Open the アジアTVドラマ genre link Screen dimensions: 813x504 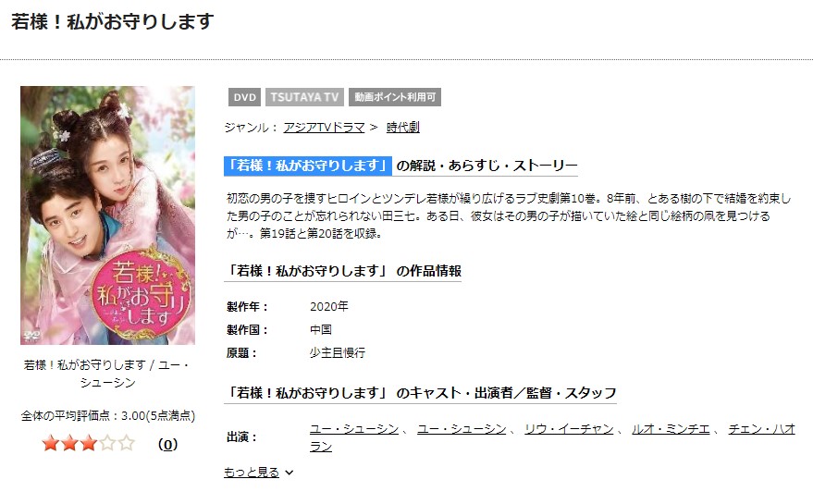tap(324, 127)
